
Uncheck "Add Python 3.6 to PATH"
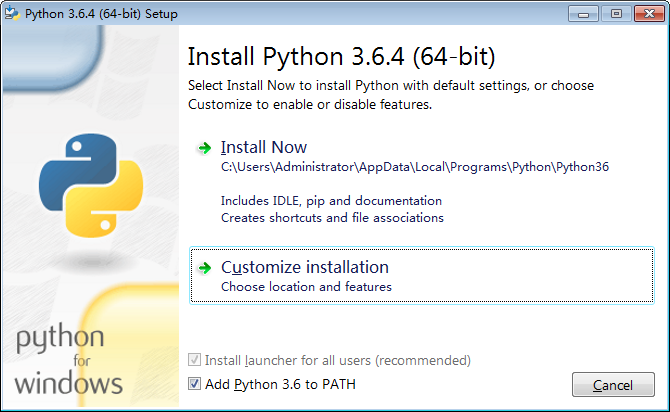coord(194,384)
